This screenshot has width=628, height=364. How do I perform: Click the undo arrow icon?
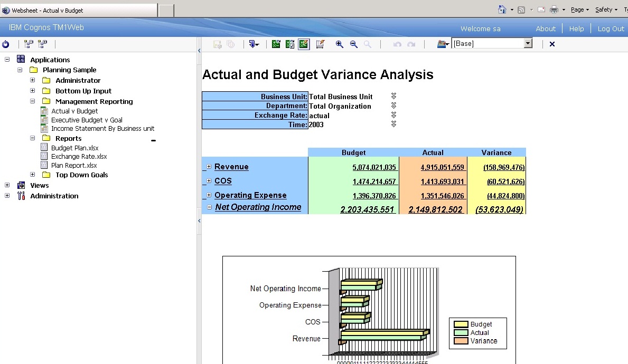pos(397,44)
